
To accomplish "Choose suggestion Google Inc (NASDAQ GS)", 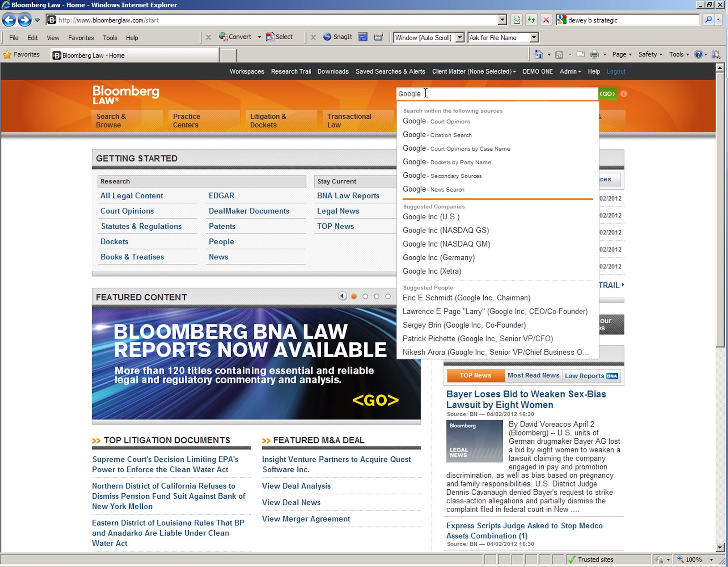I will click(x=446, y=230).
